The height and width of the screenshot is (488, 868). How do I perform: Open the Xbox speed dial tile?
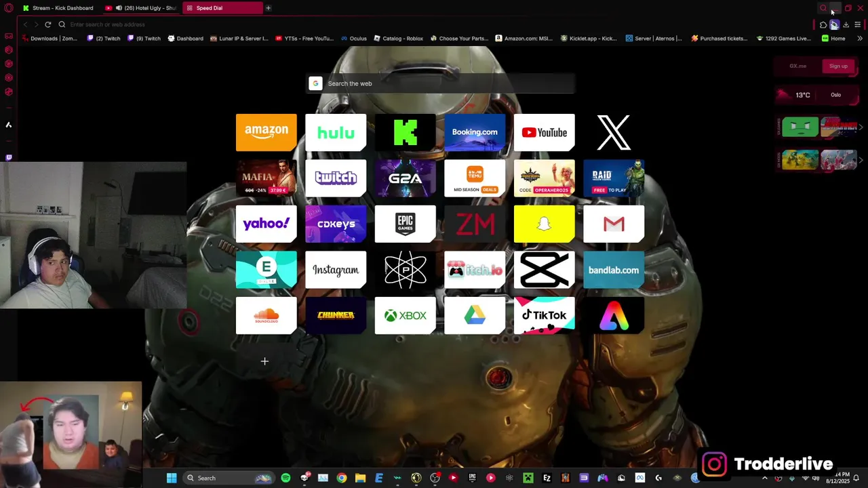(x=405, y=315)
